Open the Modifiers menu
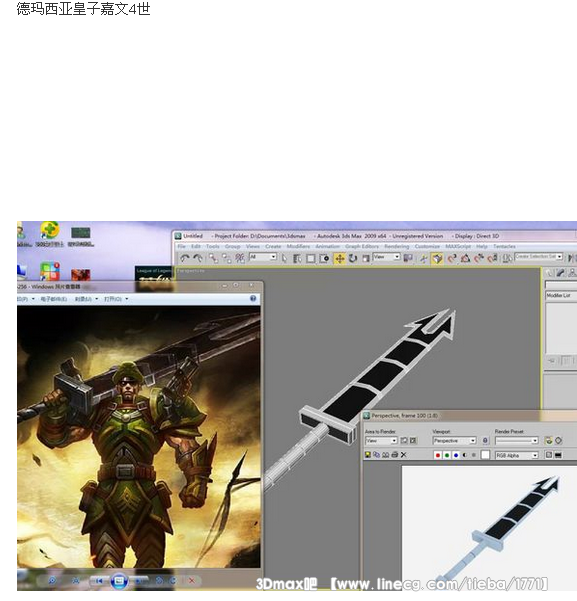The image size is (577, 601). (x=298, y=246)
